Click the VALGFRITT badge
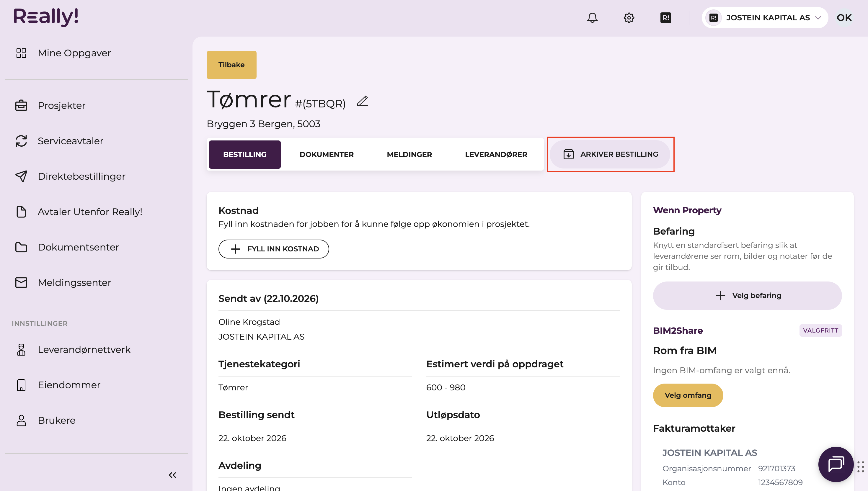Image resolution: width=868 pixels, height=491 pixels. click(x=820, y=330)
